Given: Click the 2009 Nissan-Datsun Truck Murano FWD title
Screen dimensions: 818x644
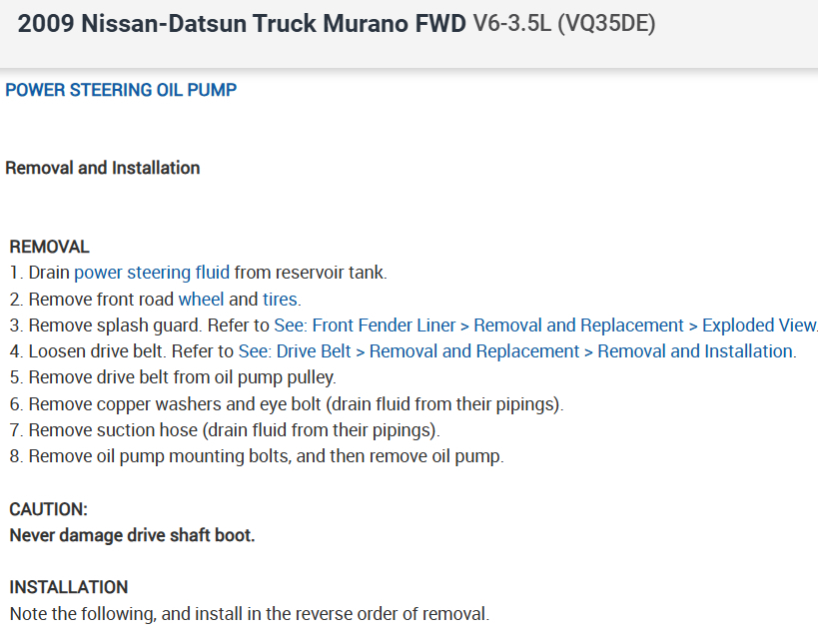Looking at the screenshot, I should (242, 24).
